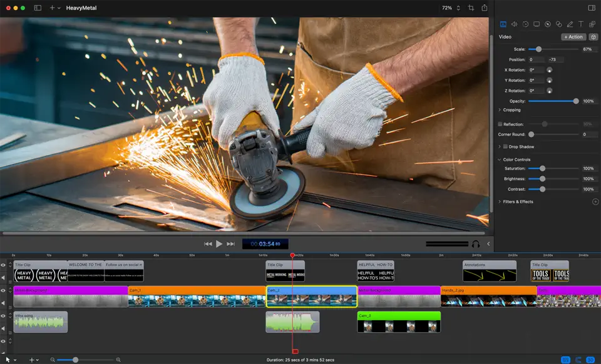Add a filter with the plus circle
The height and width of the screenshot is (364, 601).
click(x=595, y=202)
